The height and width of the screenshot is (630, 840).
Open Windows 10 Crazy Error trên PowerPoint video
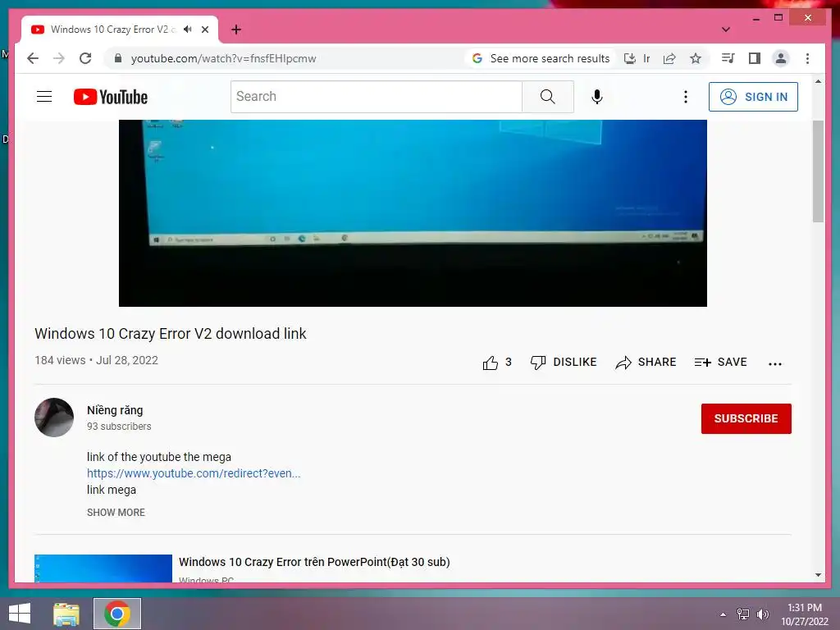314,562
